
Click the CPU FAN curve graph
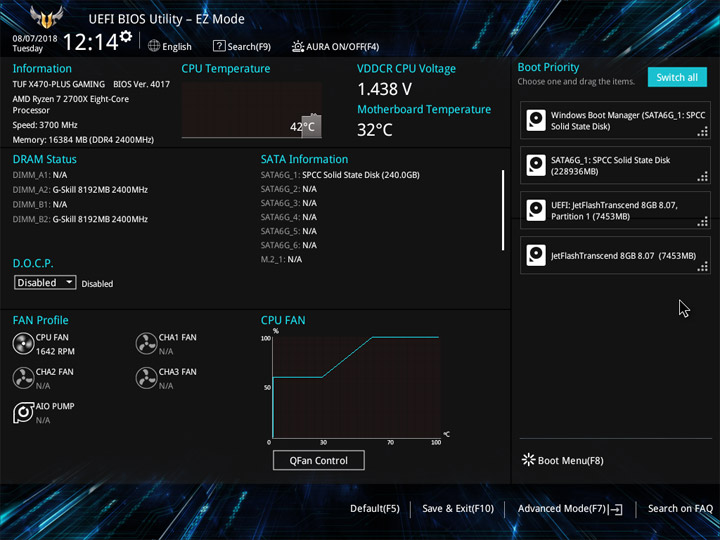(x=356, y=388)
